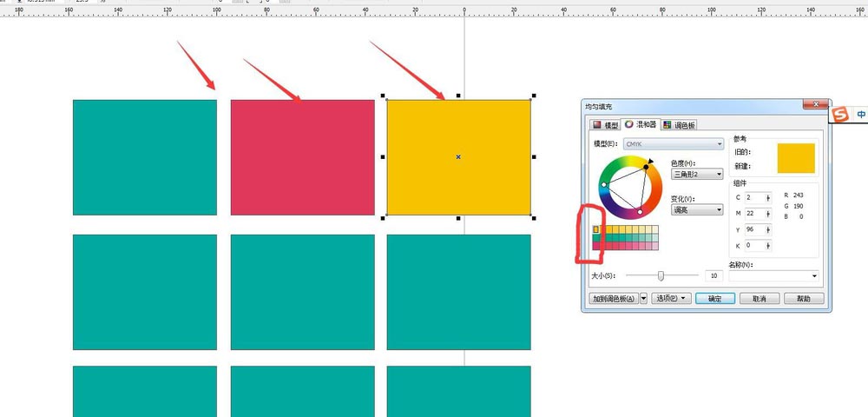Open the 调色板 tab
Screen dimensions: 868x417
[679, 125]
